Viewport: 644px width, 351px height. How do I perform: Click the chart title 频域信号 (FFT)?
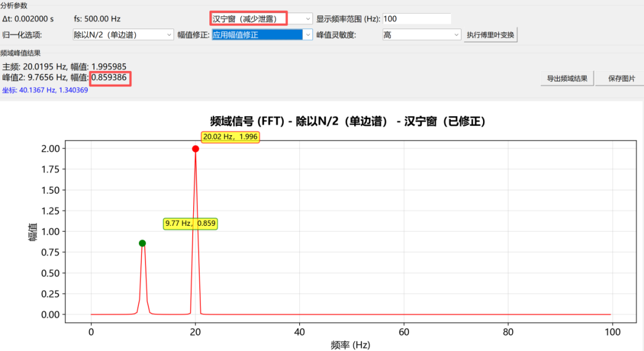(x=348, y=121)
